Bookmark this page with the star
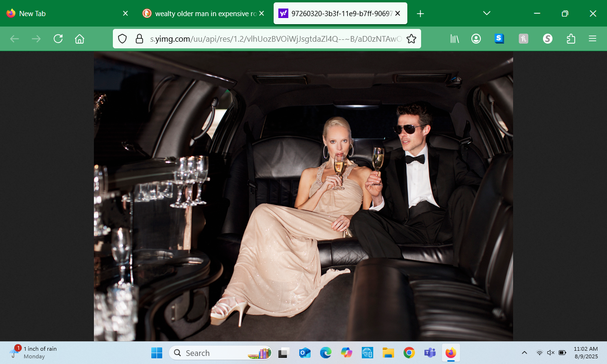Screen dimensions: 607x364 411,39
